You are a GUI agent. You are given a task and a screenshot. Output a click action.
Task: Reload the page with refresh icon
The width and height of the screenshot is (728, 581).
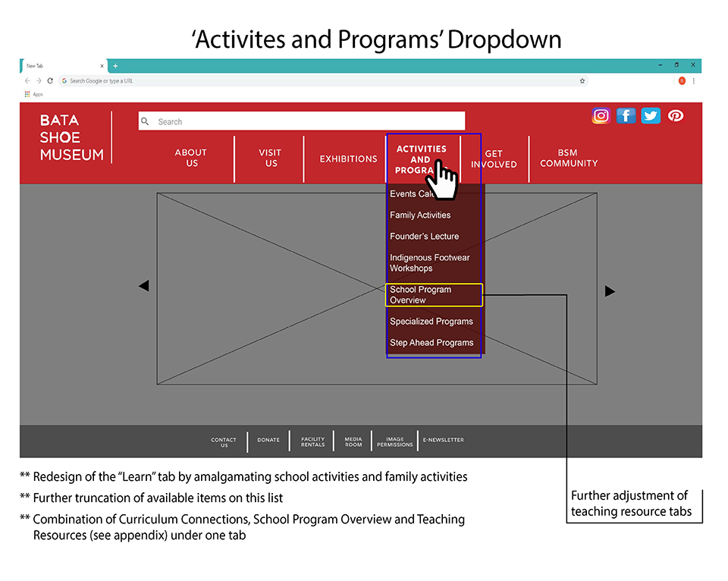pos(50,81)
